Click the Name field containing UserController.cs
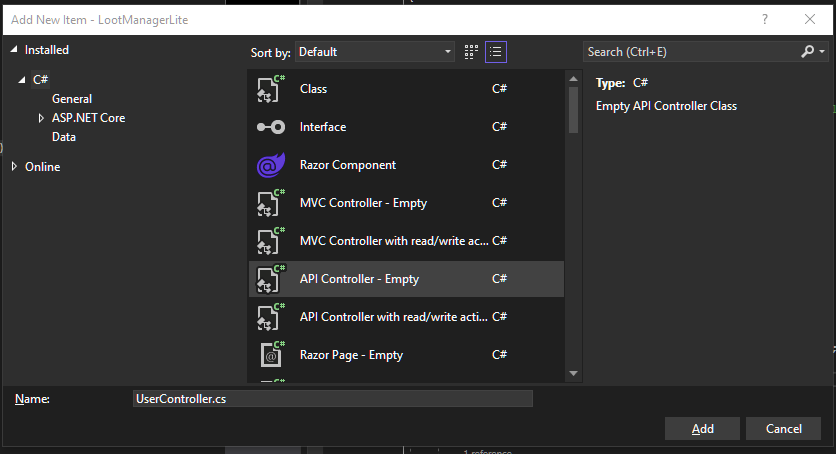 pos(333,399)
